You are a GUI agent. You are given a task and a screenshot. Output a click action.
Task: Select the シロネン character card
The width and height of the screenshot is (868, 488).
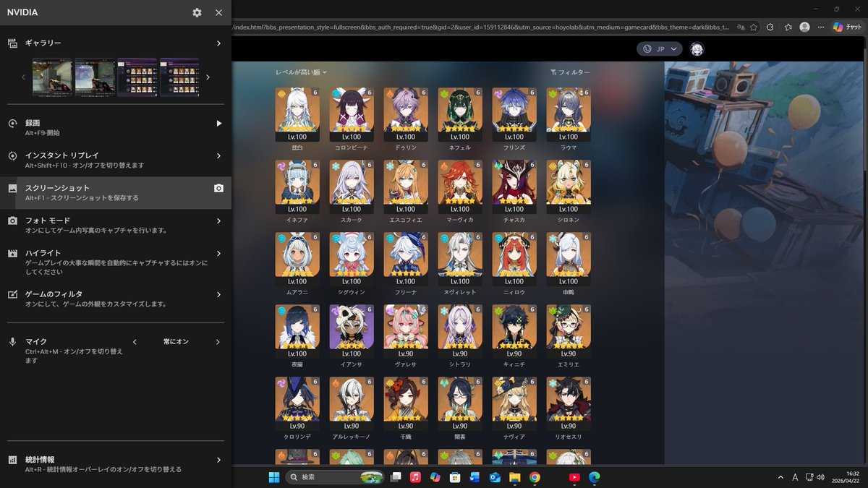click(x=569, y=188)
